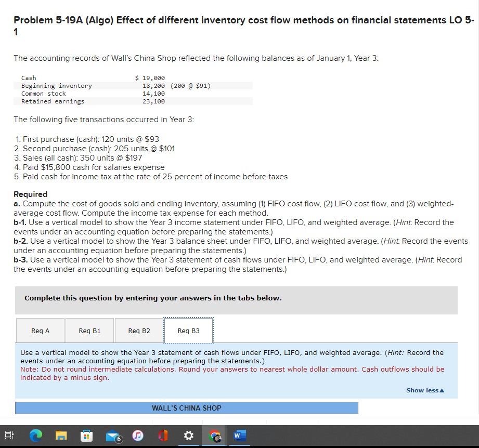Open the Microsoft Office app
Screen dimensions: 479x448
tap(162, 436)
